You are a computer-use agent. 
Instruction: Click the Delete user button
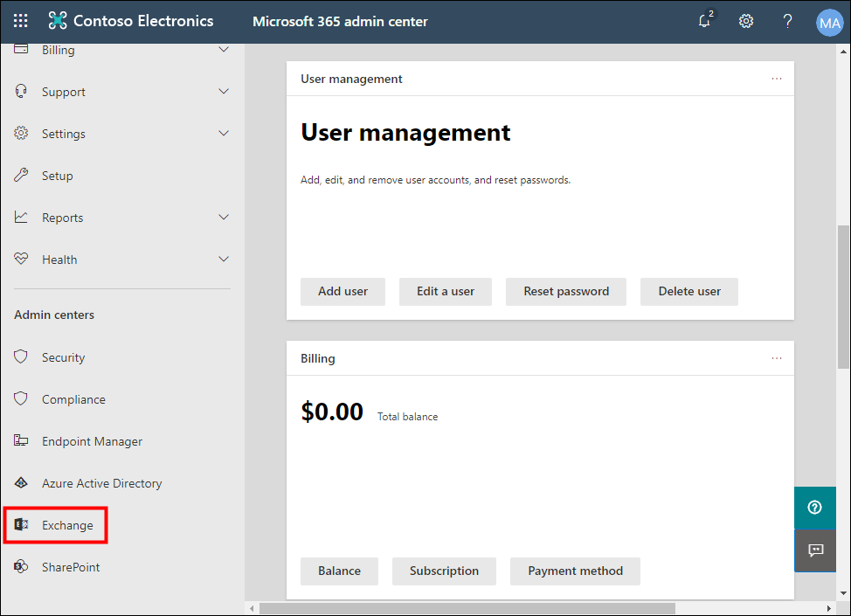click(x=689, y=292)
